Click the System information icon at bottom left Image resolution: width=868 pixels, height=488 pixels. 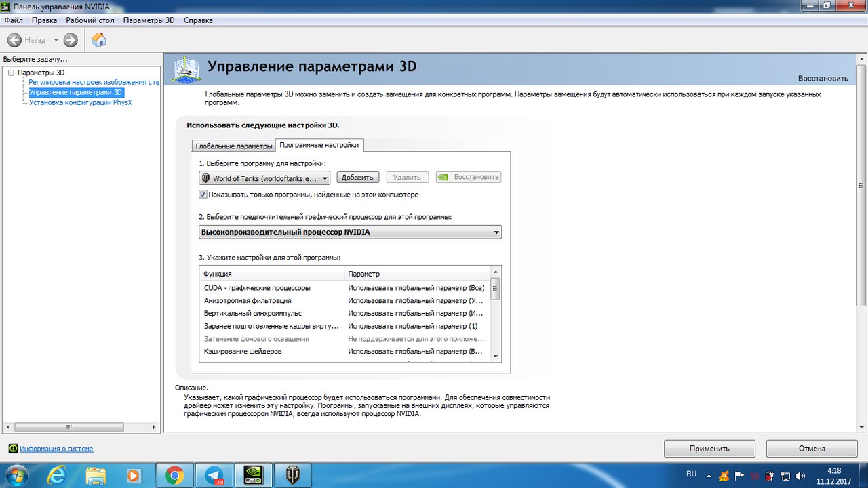[x=13, y=448]
